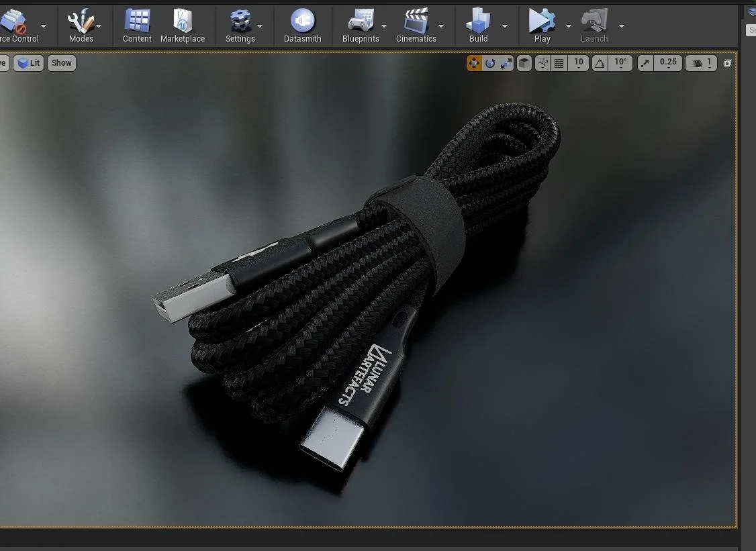
Task: Open the Datasmith importer
Action: point(302,26)
